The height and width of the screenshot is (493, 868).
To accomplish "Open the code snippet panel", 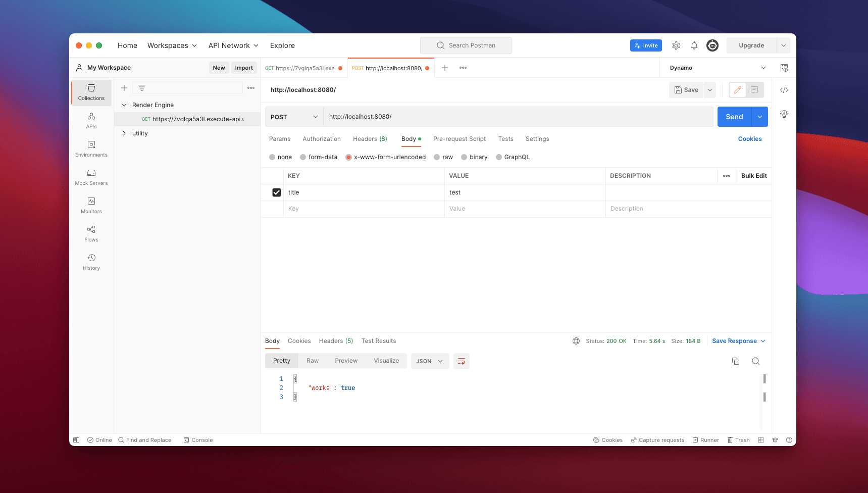I will pos(784,90).
